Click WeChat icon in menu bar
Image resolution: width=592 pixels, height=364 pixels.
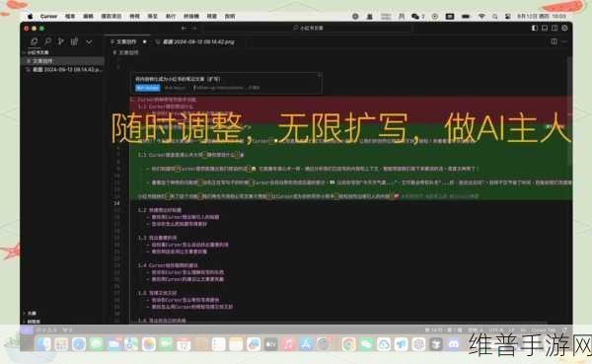tap(415, 16)
